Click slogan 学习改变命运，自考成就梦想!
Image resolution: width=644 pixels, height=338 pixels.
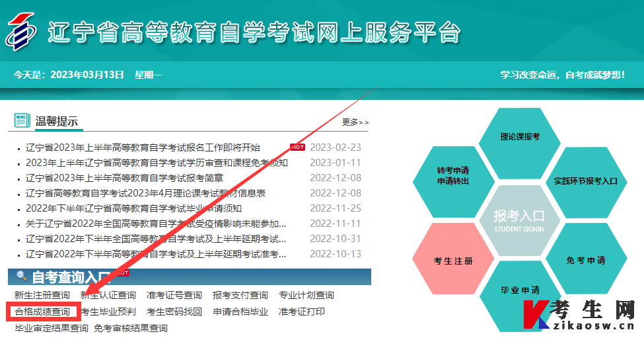[562, 75]
